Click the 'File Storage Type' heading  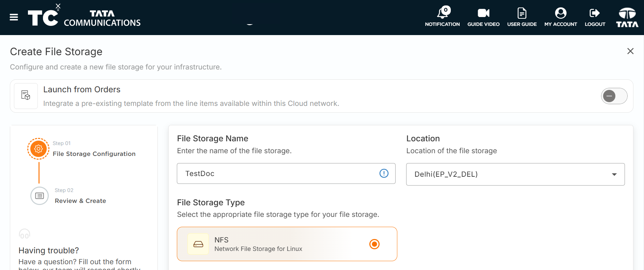coord(211,203)
